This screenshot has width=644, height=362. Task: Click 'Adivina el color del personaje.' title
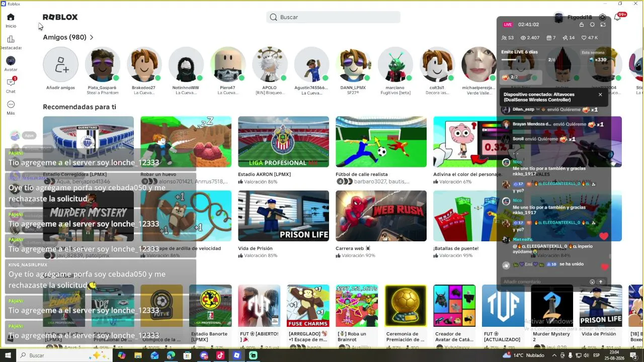[467, 174]
